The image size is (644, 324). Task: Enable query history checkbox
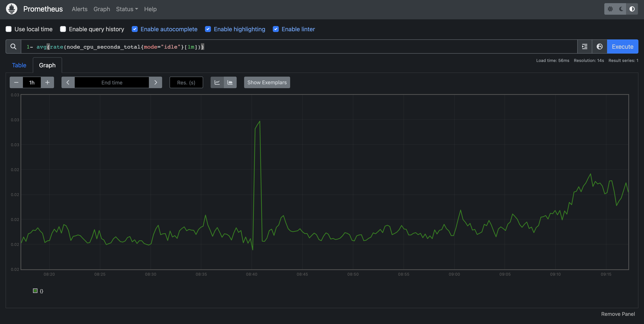(x=63, y=29)
